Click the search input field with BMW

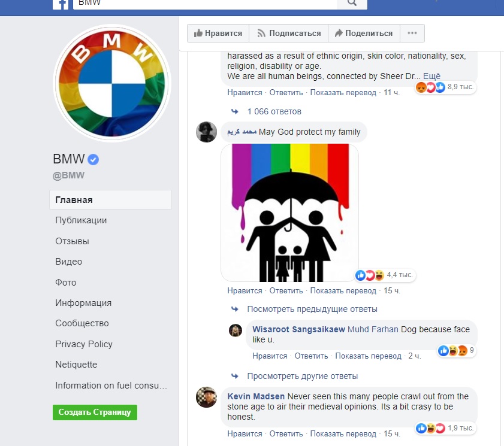205,3
